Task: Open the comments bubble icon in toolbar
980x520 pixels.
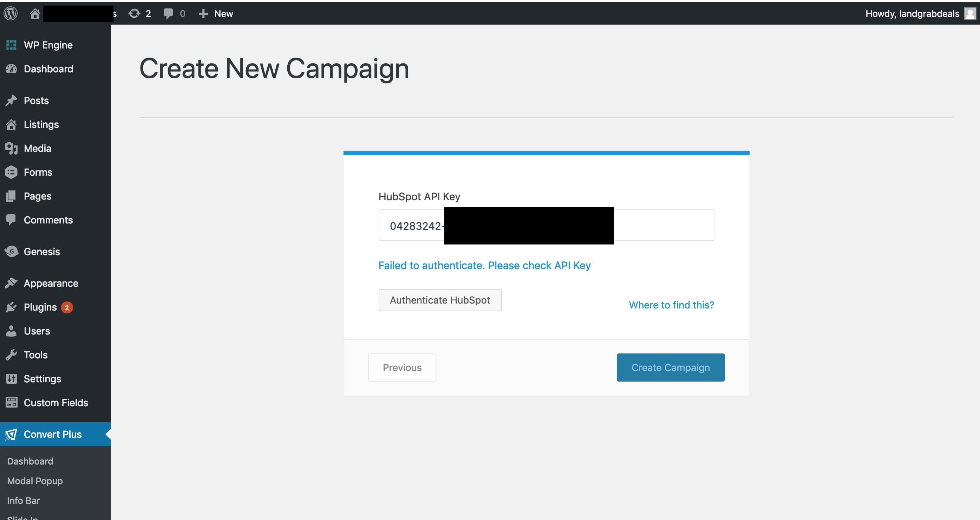Action: 168,14
